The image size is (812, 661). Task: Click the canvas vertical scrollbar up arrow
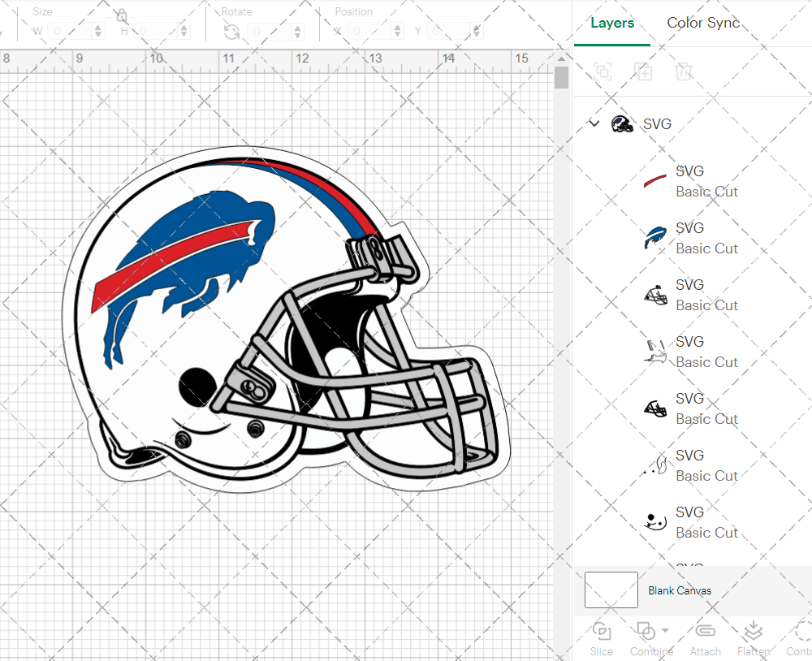point(561,58)
